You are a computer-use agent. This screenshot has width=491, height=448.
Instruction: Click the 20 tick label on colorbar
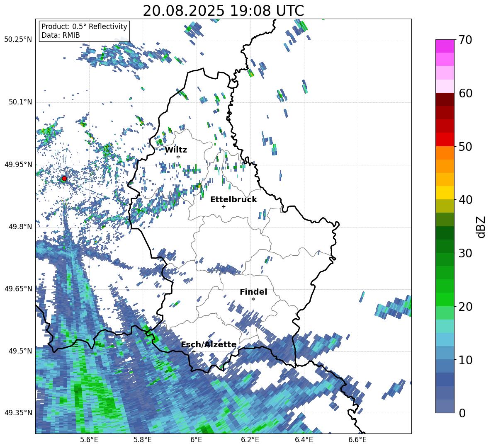coord(465,307)
